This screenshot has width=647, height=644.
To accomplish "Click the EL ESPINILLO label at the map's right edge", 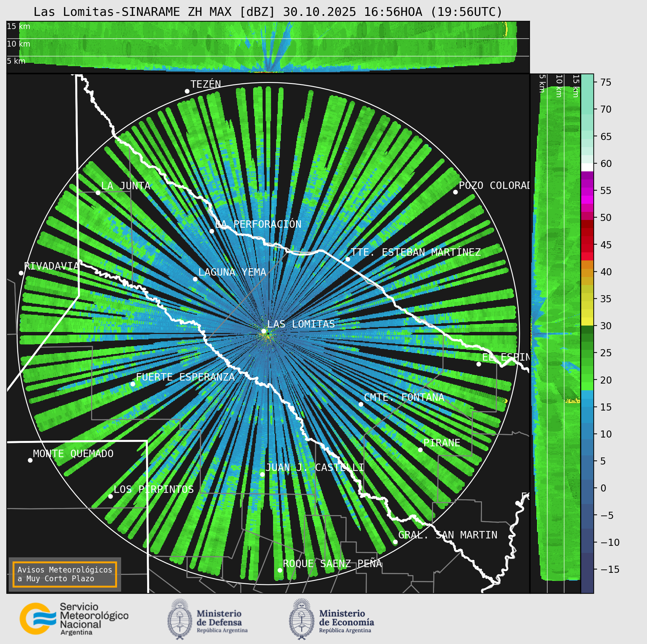I will coord(506,357).
